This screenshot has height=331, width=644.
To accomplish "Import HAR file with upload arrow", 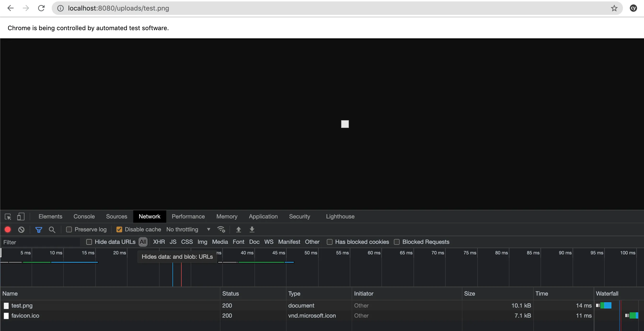I will click(x=238, y=229).
